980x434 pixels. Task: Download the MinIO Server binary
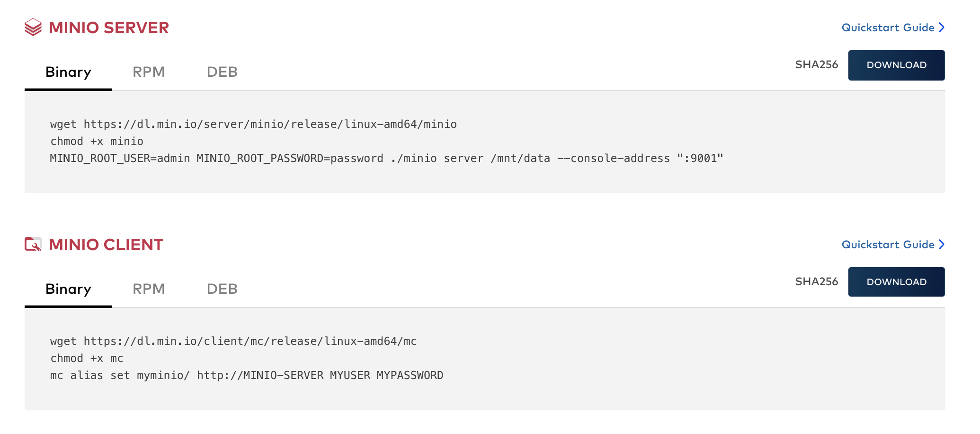[x=896, y=65]
